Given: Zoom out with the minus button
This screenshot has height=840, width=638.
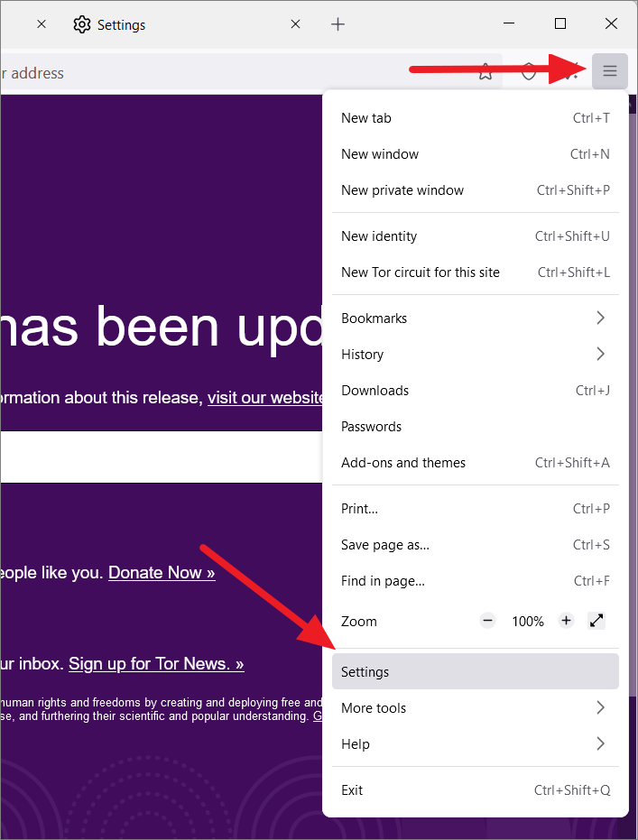Looking at the screenshot, I should click(487, 621).
